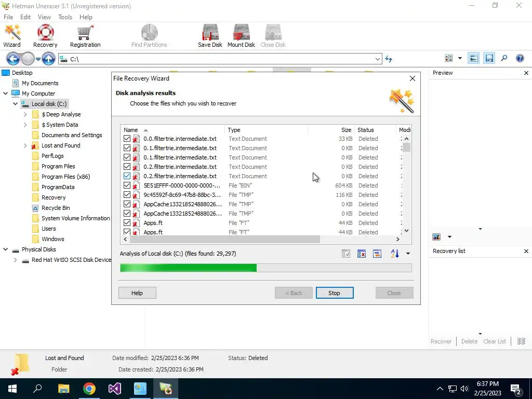Click the Preview panel image mode icon
This screenshot has height=399, width=532.
(436, 237)
